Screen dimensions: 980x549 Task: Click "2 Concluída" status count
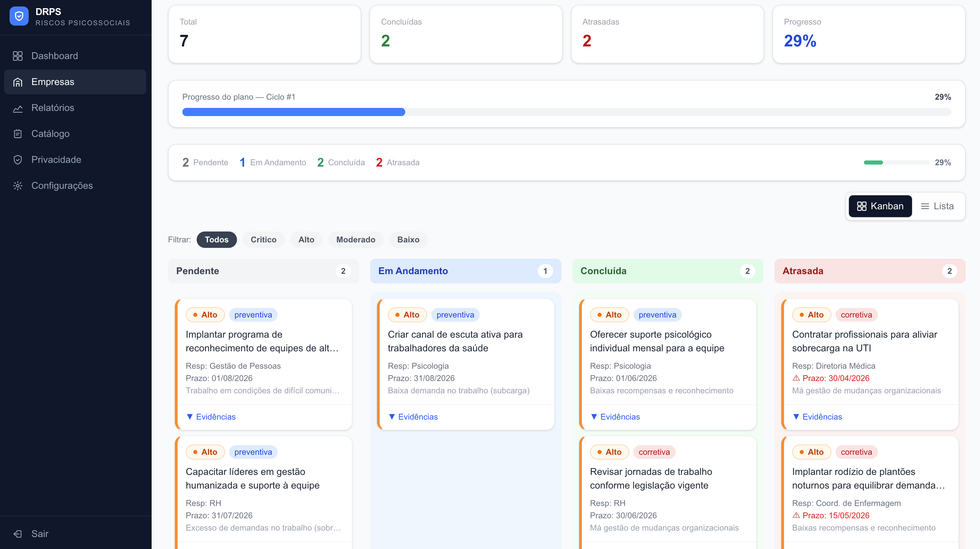click(341, 163)
